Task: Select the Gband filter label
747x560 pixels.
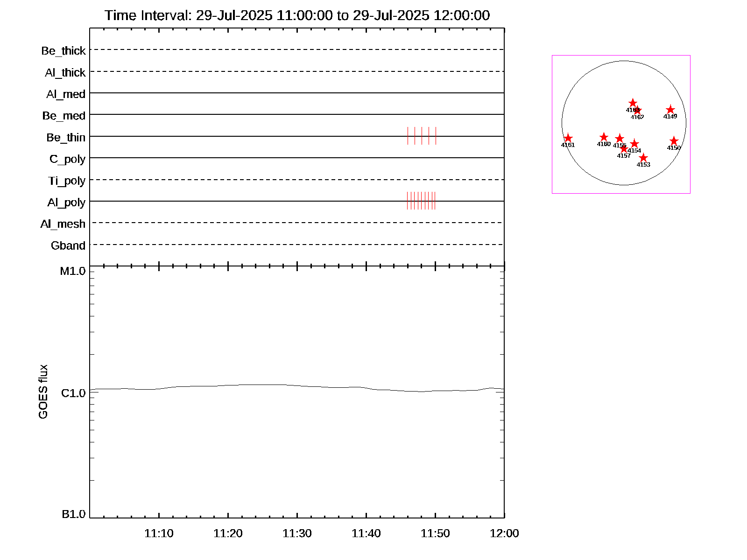Action: pyautogui.click(x=68, y=245)
